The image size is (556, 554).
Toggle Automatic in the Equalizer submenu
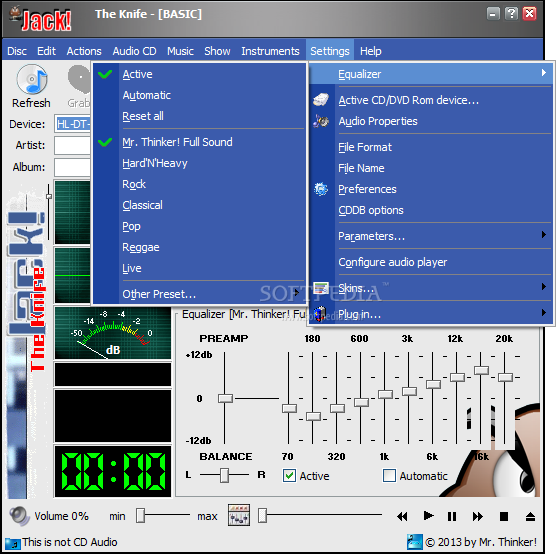tap(199, 95)
